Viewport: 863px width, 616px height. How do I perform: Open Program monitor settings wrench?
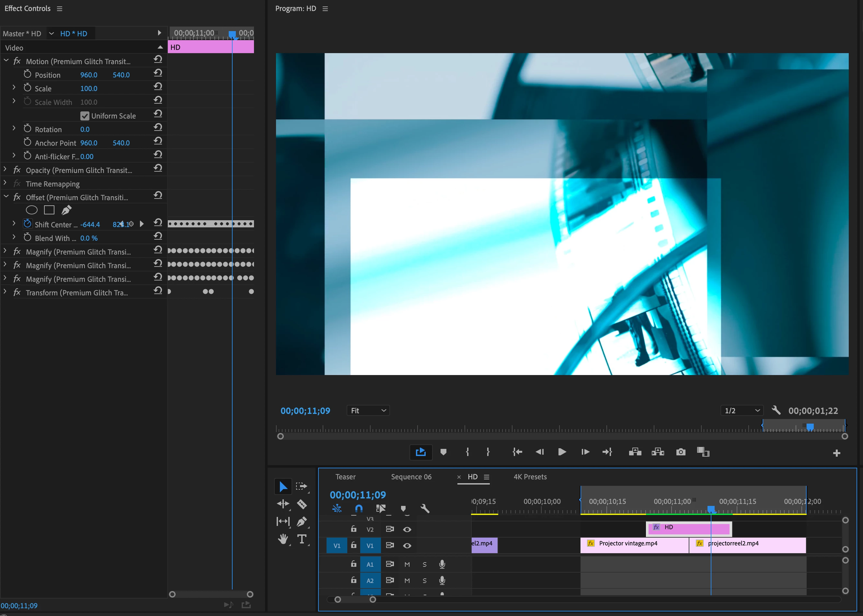coord(776,410)
